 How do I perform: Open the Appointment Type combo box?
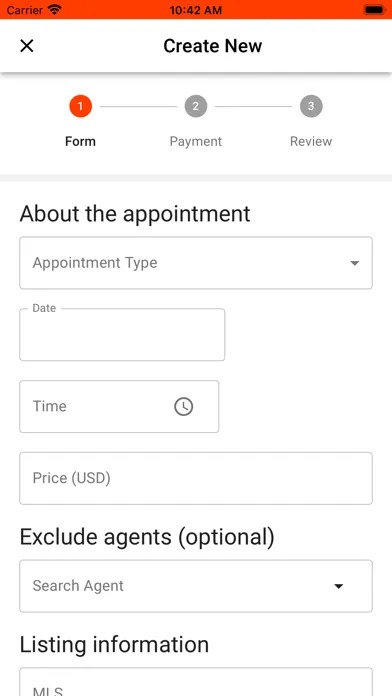click(x=196, y=263)
